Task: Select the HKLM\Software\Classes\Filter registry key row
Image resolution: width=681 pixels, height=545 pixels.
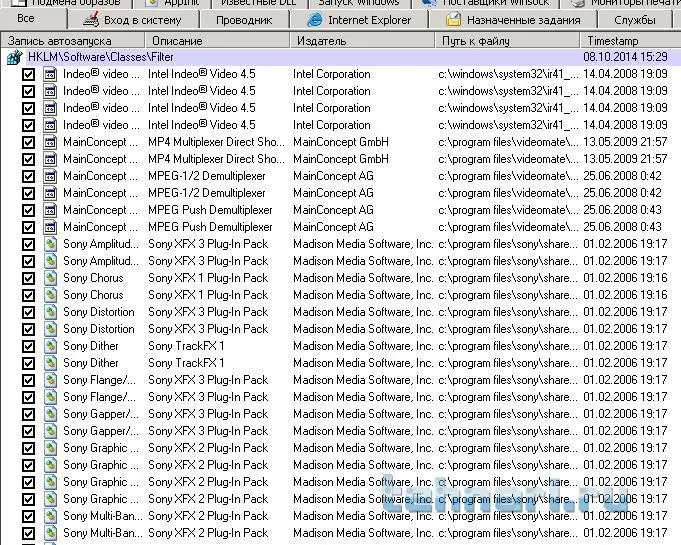Action: click(340, 57)
